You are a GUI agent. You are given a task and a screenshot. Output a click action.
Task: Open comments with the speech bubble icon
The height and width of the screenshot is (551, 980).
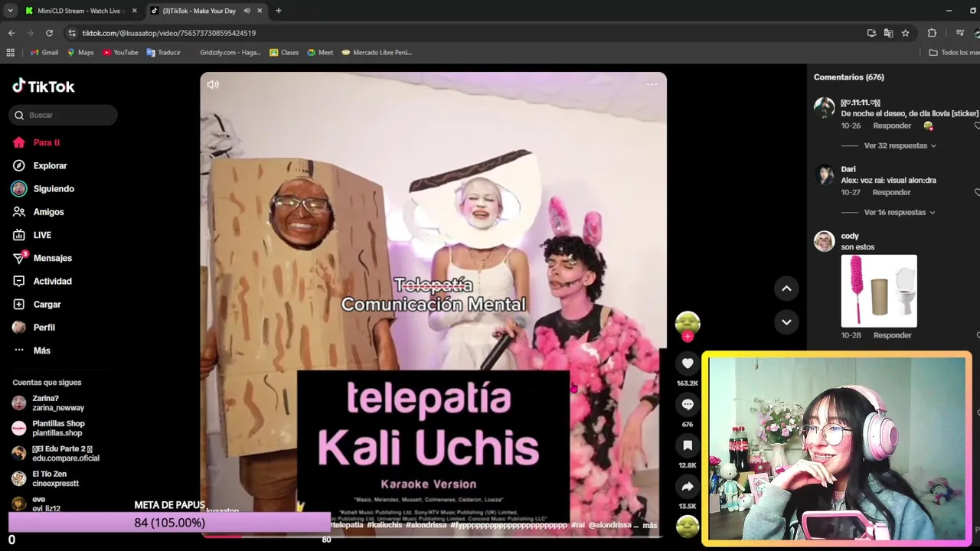688,405
